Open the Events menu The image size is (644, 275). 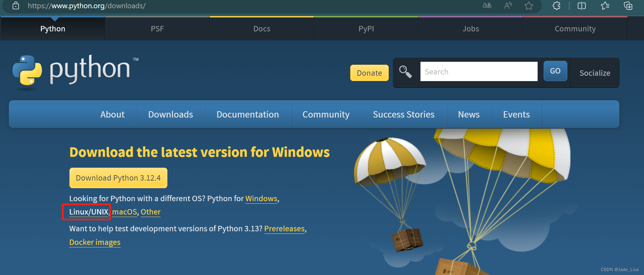[x=516, y=114]
